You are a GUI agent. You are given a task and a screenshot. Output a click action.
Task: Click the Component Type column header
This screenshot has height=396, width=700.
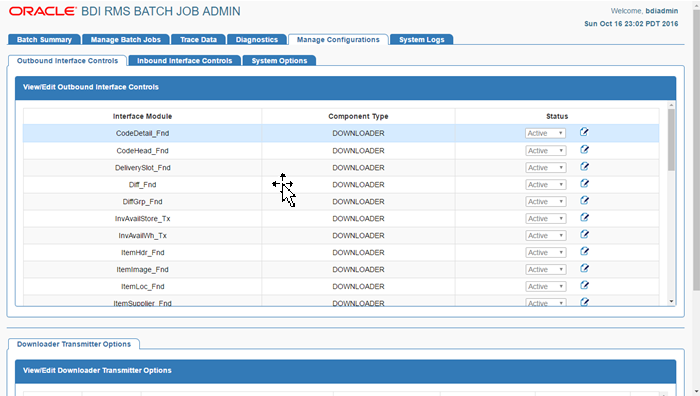pyautogui.click(x=358, y=116)
